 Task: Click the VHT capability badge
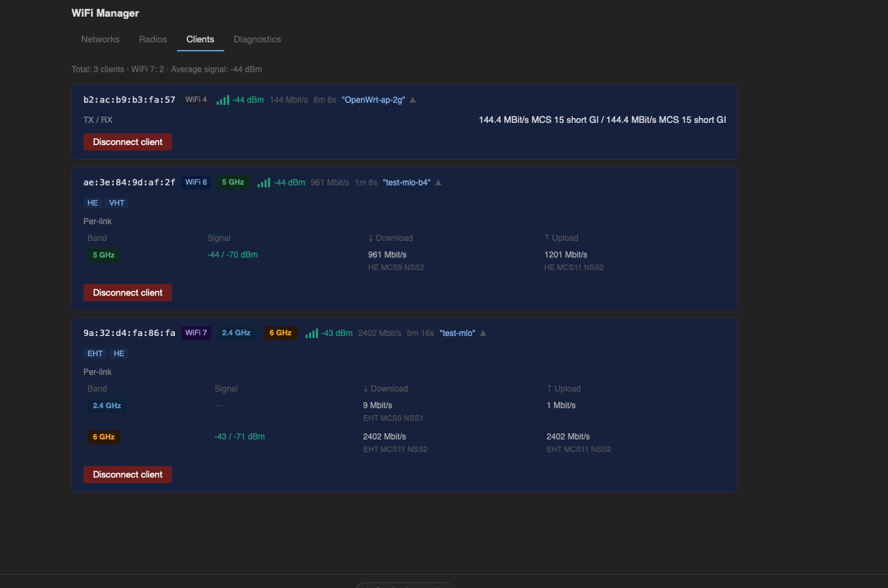pos(117,203)
